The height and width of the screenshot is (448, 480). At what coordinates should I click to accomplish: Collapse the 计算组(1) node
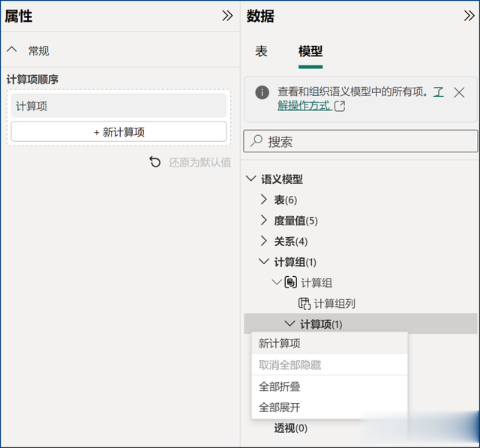(x=264, y=261)
